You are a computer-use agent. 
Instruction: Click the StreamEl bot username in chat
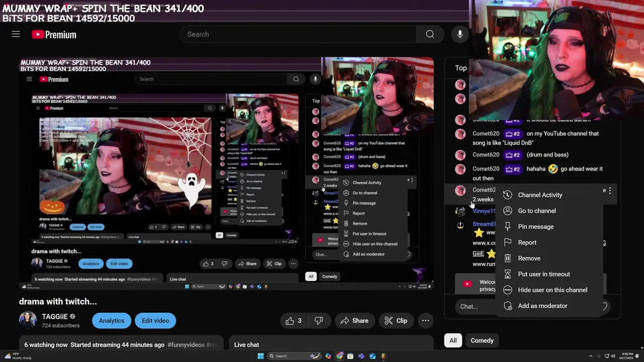[484, 224]
